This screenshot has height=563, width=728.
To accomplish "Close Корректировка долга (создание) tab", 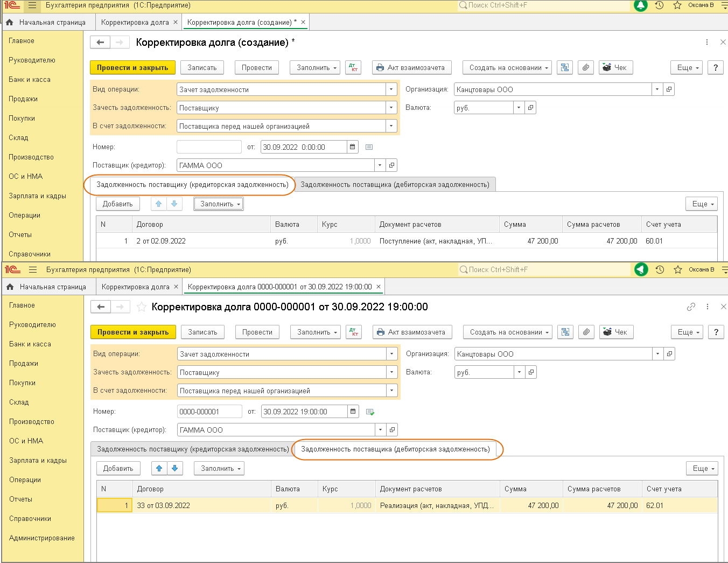I will pyautogui.click(x=303, y=23).
